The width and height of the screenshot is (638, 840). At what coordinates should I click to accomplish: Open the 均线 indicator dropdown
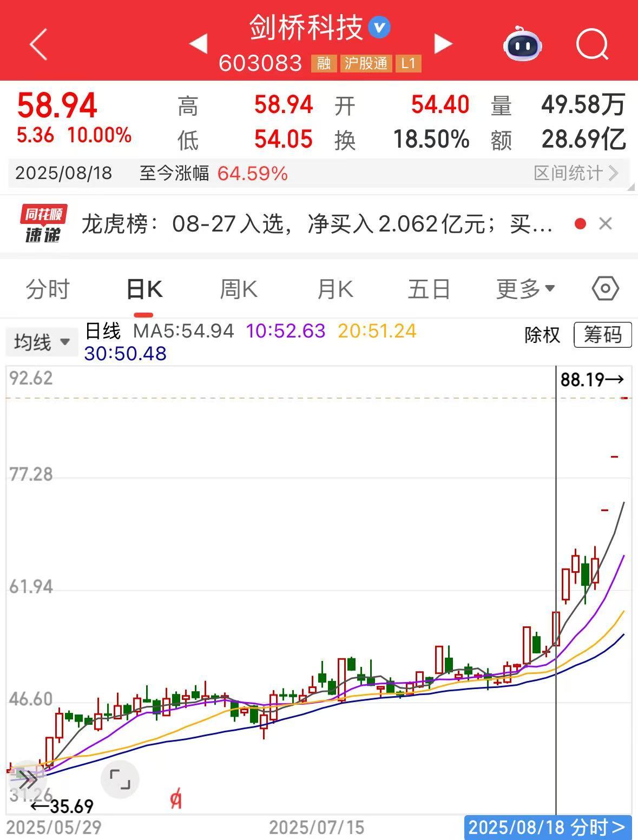[42, 342]
